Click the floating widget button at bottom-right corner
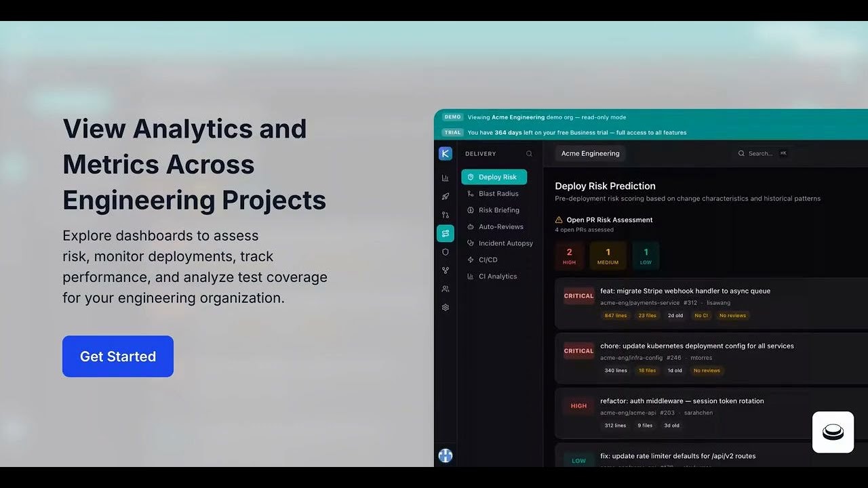This screenshot has width=868, height=488. [833, 432]
